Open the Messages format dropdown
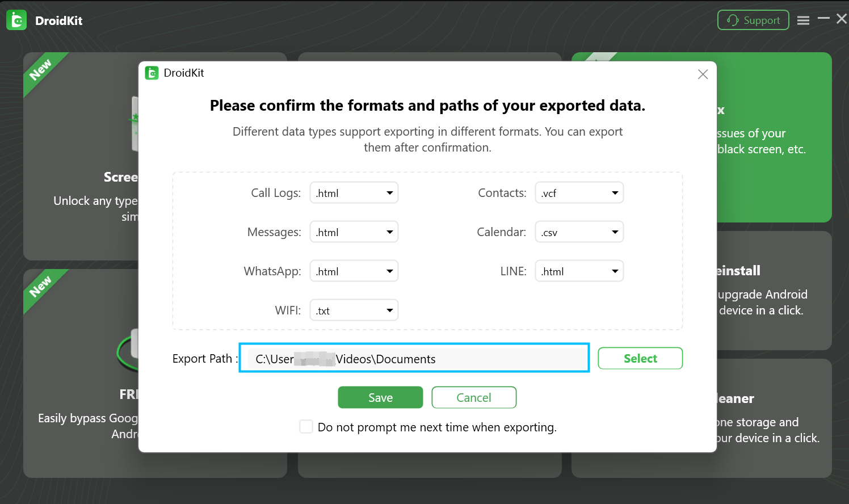This screenshot has height=504, width=849. click(x=354, y=232)
